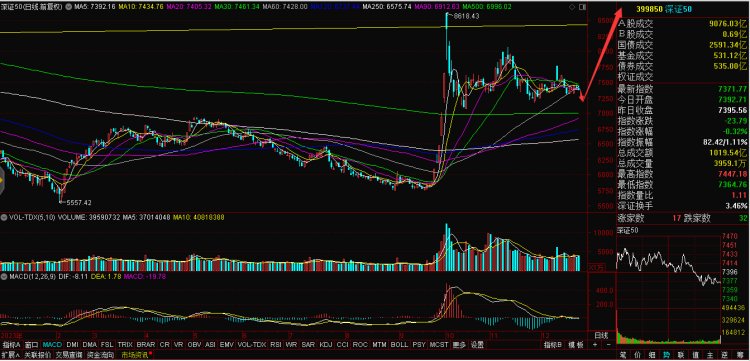Switch indicator to BOLL
The height and width of the screenshot is (361, 750).
coord(399,345)
